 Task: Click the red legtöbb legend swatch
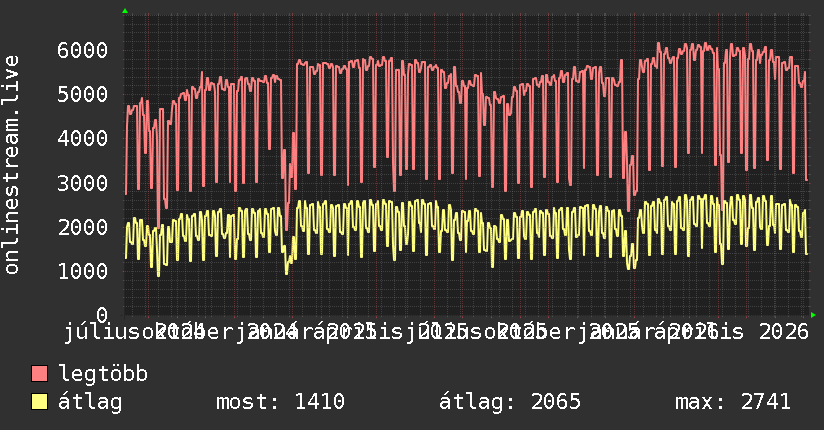(40, 374)
